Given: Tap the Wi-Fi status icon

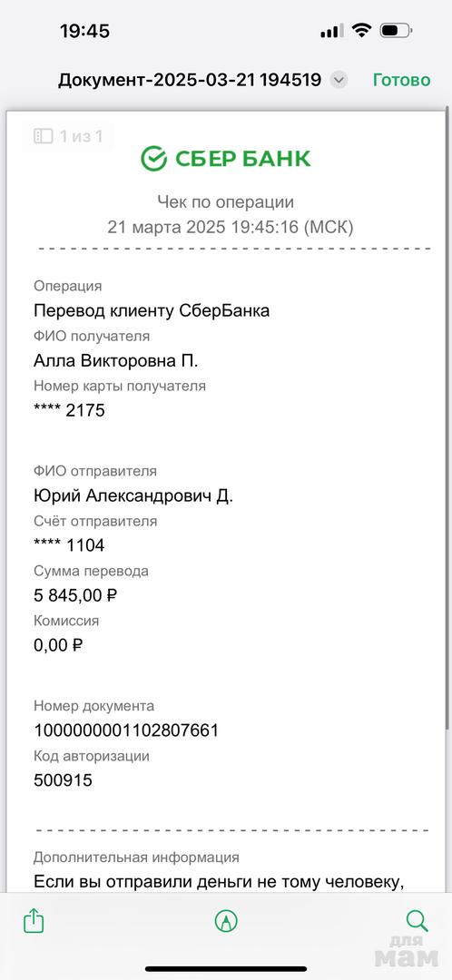Looking at the screenshot, I should click(361, 30).
